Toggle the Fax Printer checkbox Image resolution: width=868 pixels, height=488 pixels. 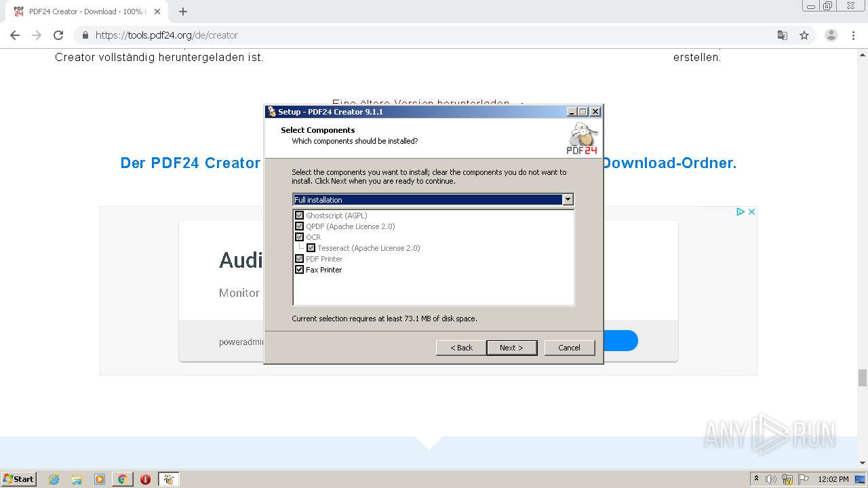tap(299, 270)
